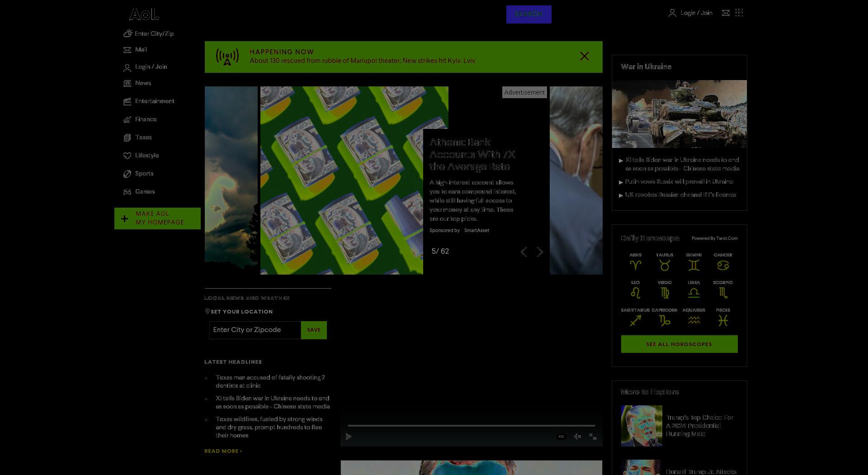868x475 pixels.
Task: Click the Set Your Location pin icon
Action: (x=208, y=311)
